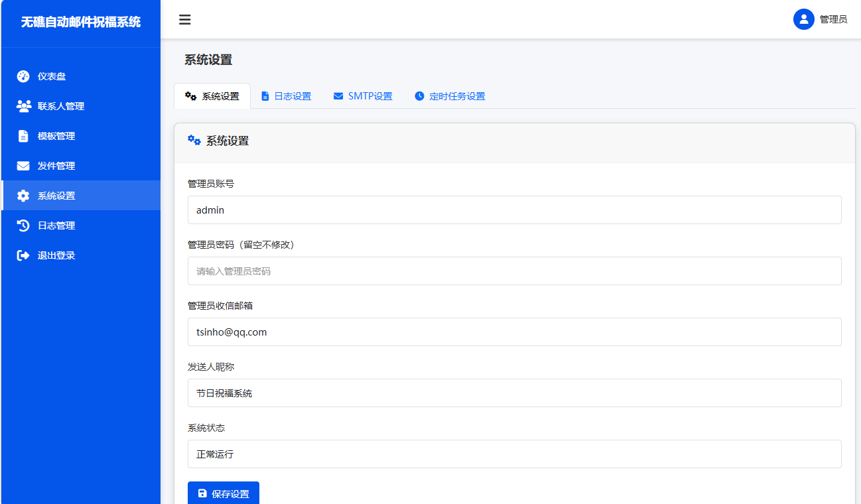
Task: Click the 退出登录 logout icon
Action: click(x=22, y=255)
